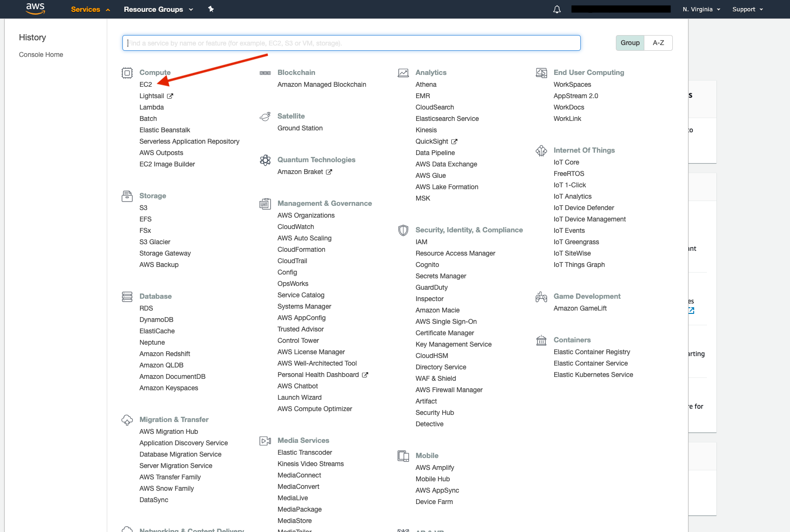Open the Device Farm service
Viewport: 790px width, 532px height.
pyautogui.click(x=434, y=502)
